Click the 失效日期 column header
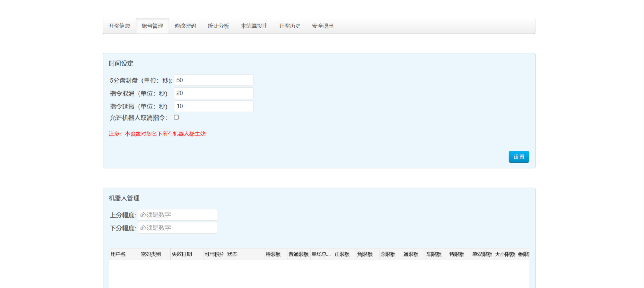The width and height of the screenshot is (644, 288). 186,254
